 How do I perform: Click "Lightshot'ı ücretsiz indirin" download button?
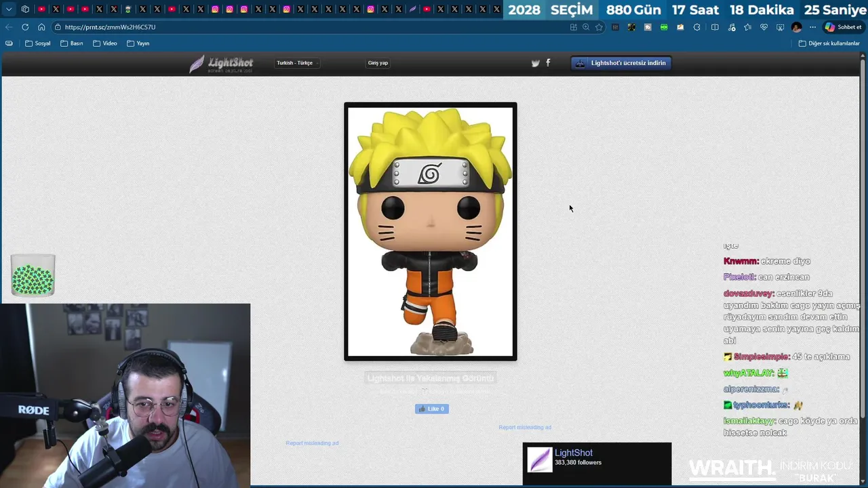pyautogui.click(x=621, y=63)
